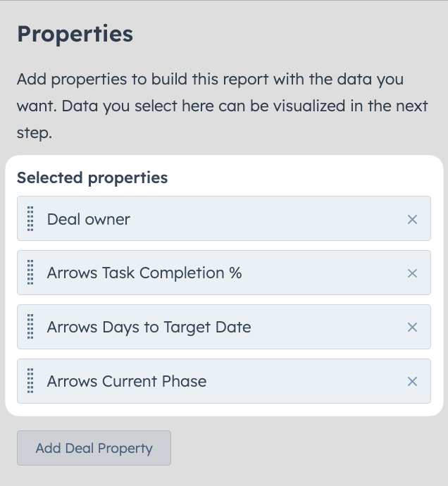Click the Properties heading

75,34
